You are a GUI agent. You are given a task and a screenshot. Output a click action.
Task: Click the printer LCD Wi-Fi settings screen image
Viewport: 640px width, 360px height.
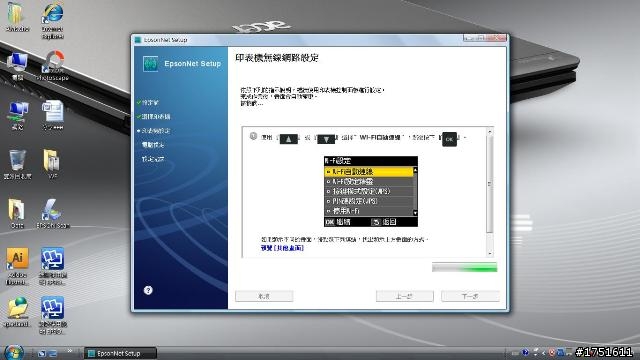(371, 191)
